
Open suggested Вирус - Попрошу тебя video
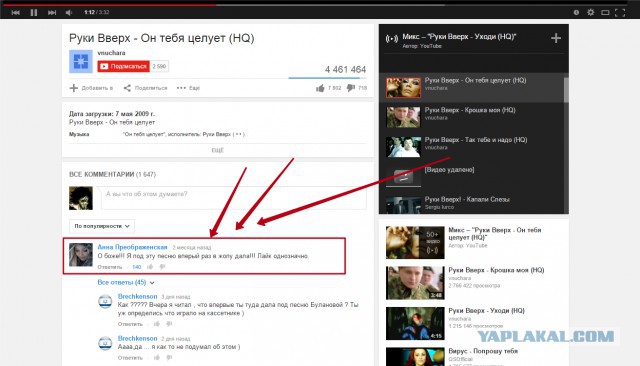coord(483,350)
